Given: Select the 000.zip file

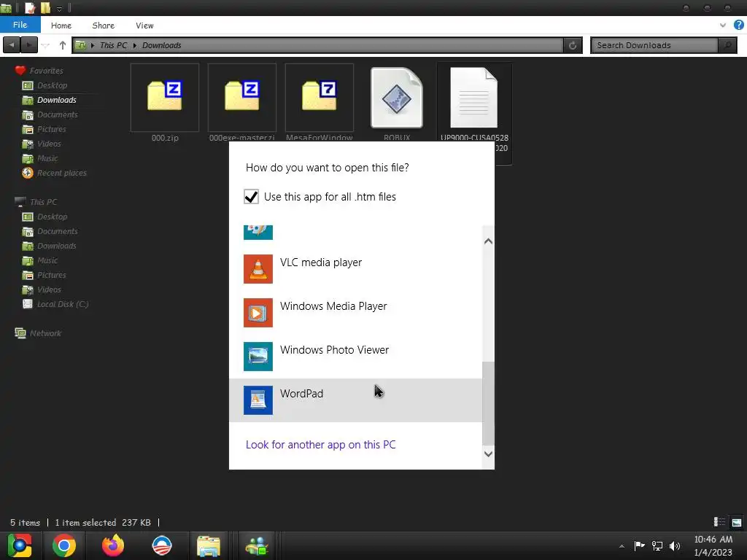Looking at the screenshot, I should [x=165, y=104].
